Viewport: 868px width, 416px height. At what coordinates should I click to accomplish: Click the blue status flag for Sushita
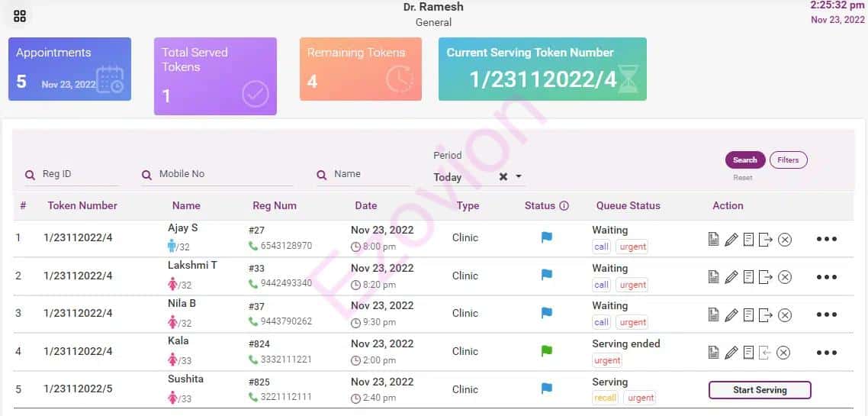click(546, 389)
